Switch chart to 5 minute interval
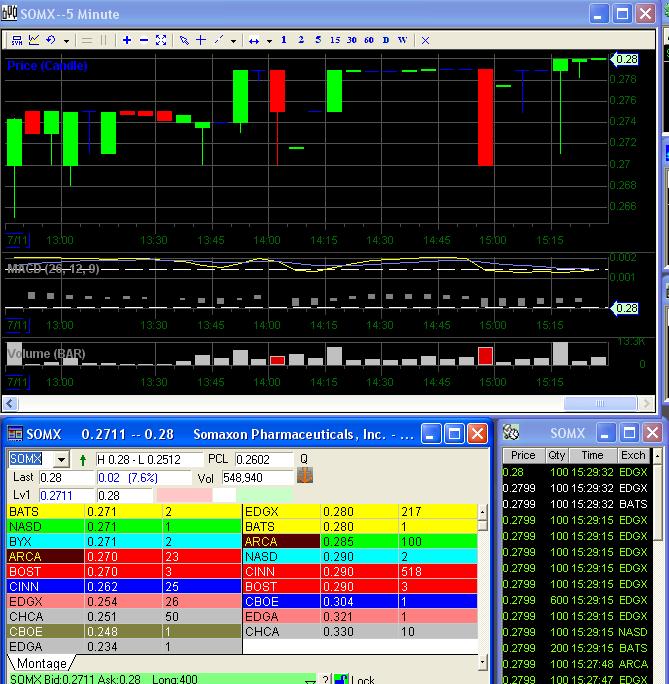The height and width of the screenshot is (684, 669). pyautogui.click(x=318, y=40)
